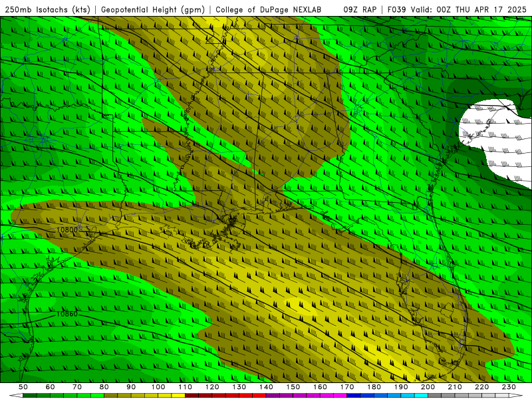The height and width of the screenshot is (399, 532).
Task: Click the left arrow end of color bar
Action: click(16, 396)
